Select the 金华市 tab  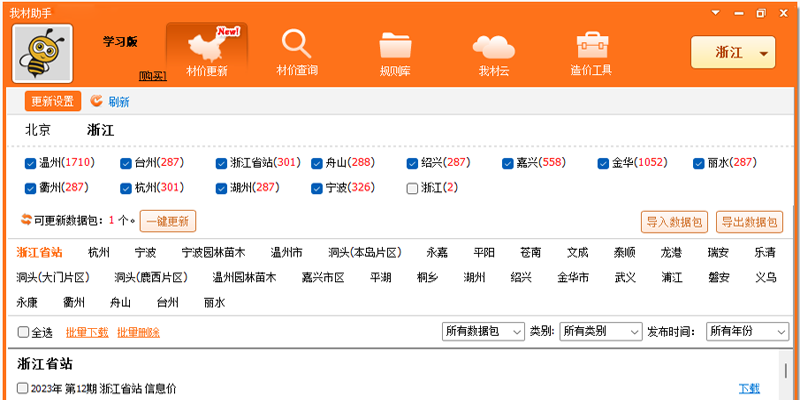tap(573, 278)
